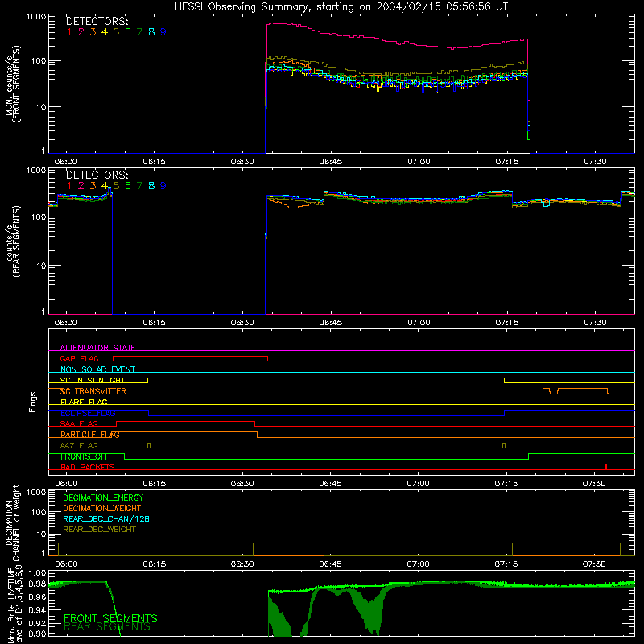Screen dimensions: 644x644
Task: Click the ECLIPSE_FLAG label
Action: [88, 413]
